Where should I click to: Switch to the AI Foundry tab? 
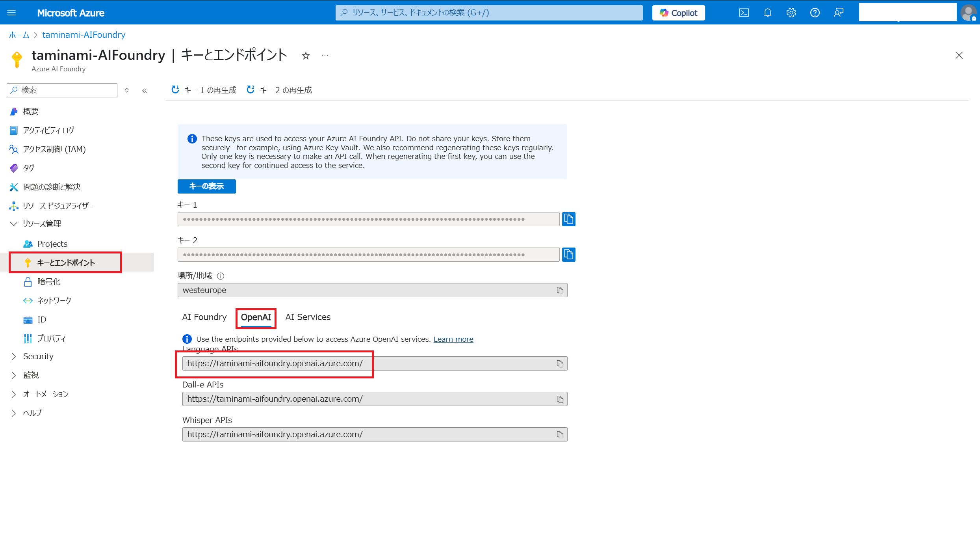tap(204, 317)
